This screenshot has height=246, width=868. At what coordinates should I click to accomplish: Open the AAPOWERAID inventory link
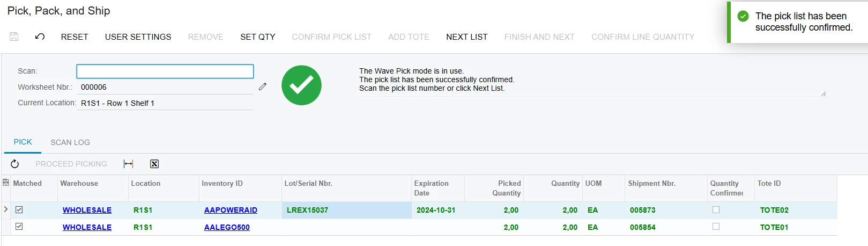coord(231,210)
